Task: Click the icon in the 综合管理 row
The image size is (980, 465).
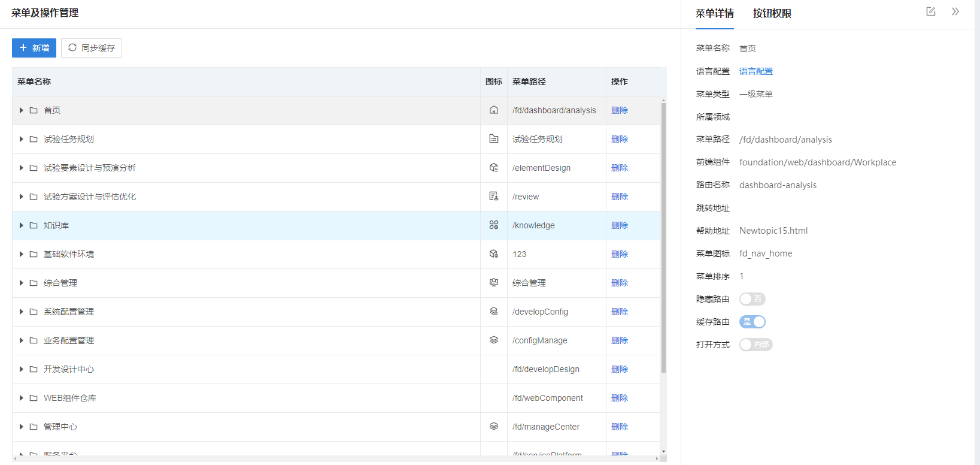Action: (494, 283)
